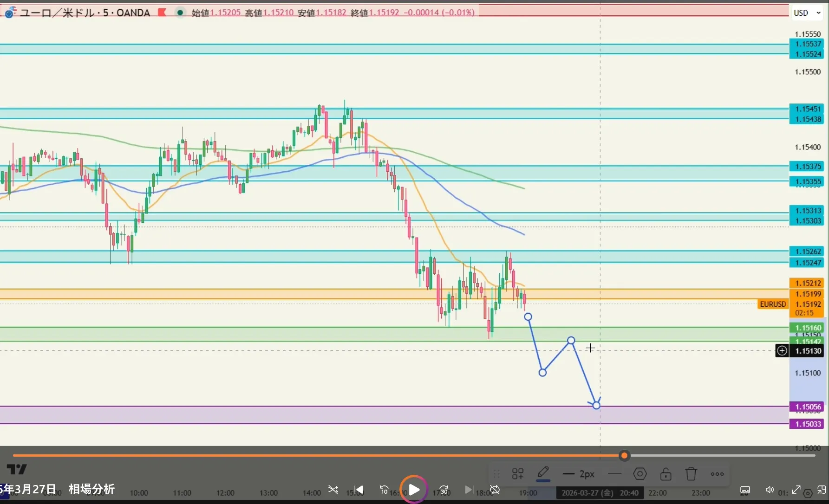Toggle the video subtitles icon
The image size is (829, 504).
tap(745, 490)
